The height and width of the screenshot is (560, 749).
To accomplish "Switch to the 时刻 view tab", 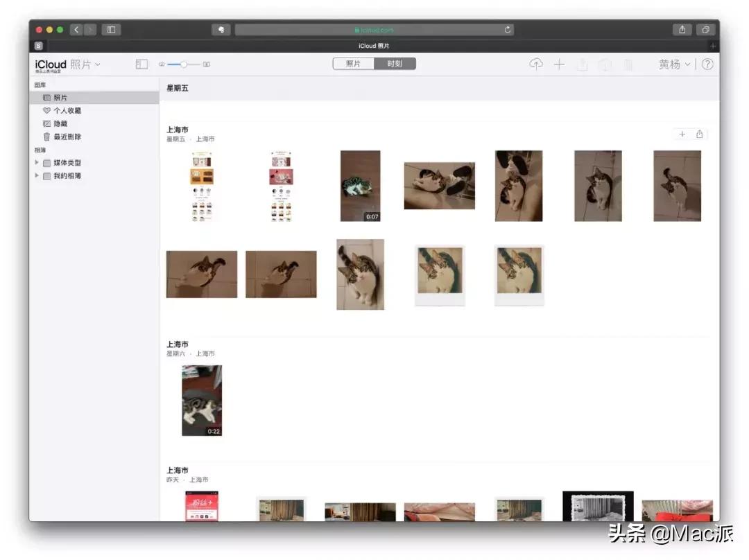I will pos(395,64).
